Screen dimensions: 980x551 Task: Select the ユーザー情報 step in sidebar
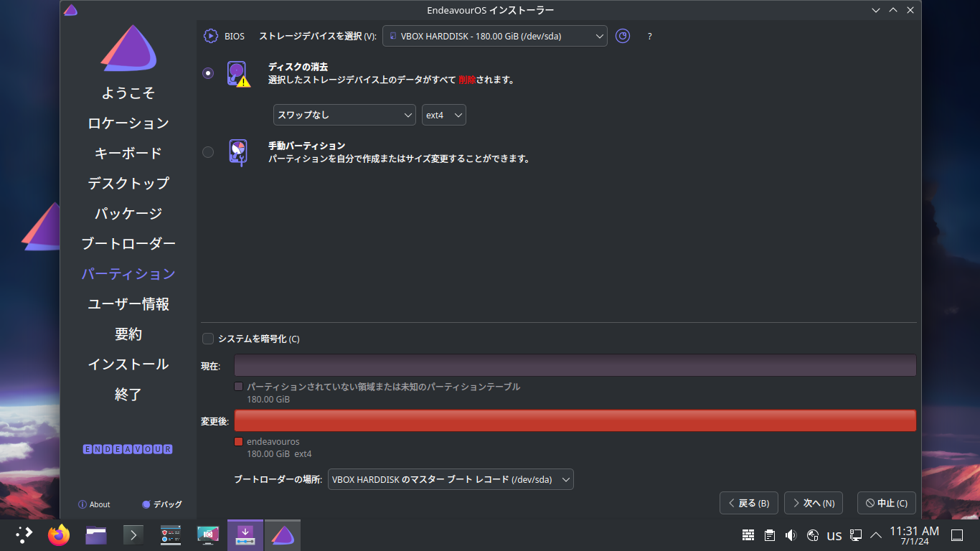coord(128,304)
